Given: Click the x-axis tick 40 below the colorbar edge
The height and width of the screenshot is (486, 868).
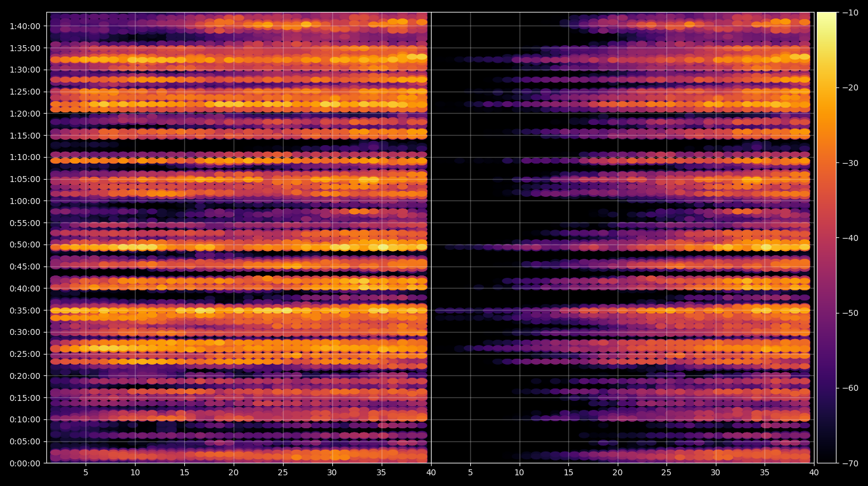Looking at the screenshot, I should pos(814,473).
